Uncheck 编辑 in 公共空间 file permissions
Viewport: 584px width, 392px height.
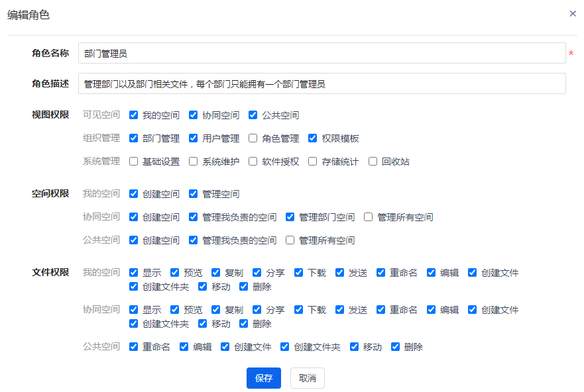point(184,346)
